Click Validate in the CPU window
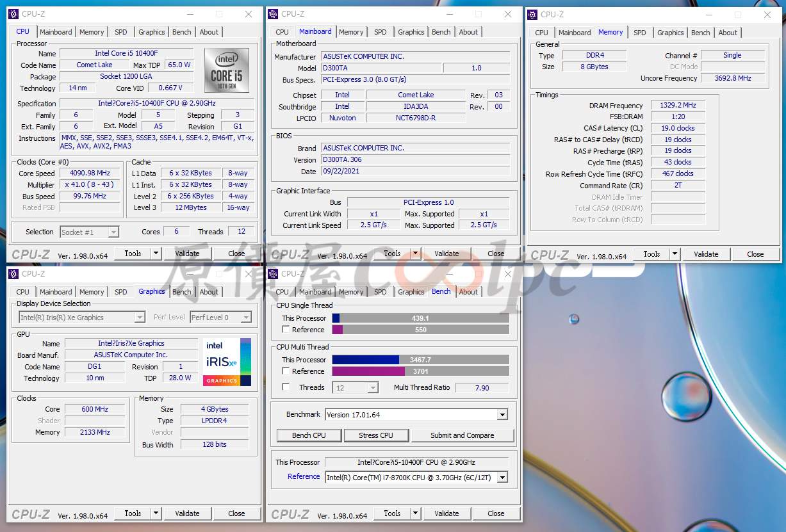This screenshot has width=786, height=532. 187,254
